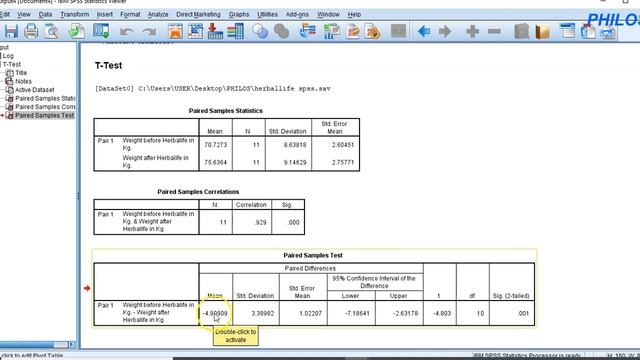This screenshot has height=360, width=640.
Task: Open the Transform menu
Action: [x=75, y=14]
